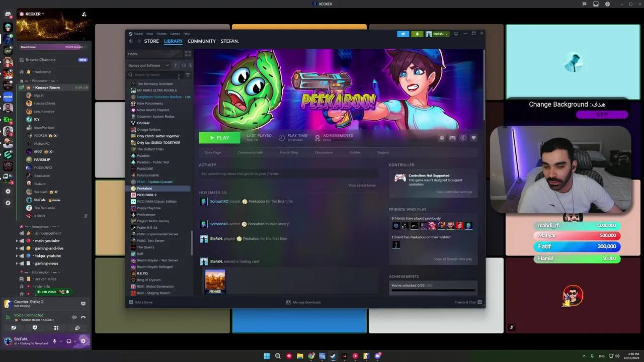This screenshot has height=362, width=644.
Task: Click the Steam forward navigation arrow
Action: point(138,41)
